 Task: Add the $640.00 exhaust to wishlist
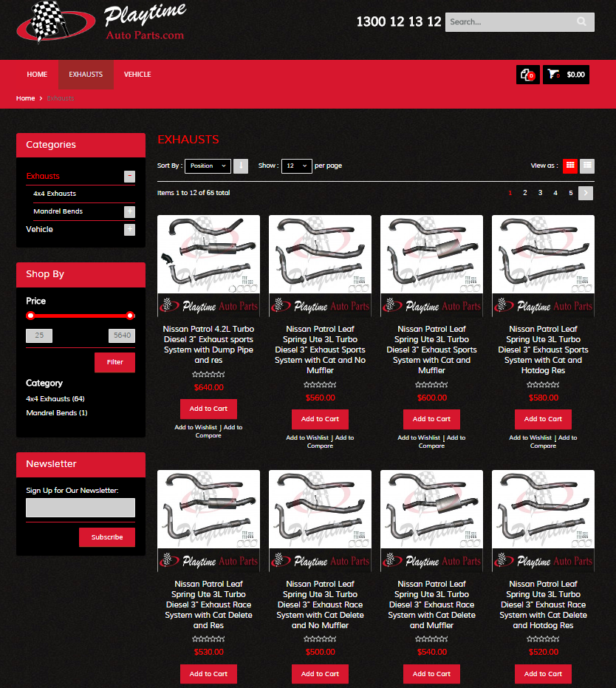196,427
